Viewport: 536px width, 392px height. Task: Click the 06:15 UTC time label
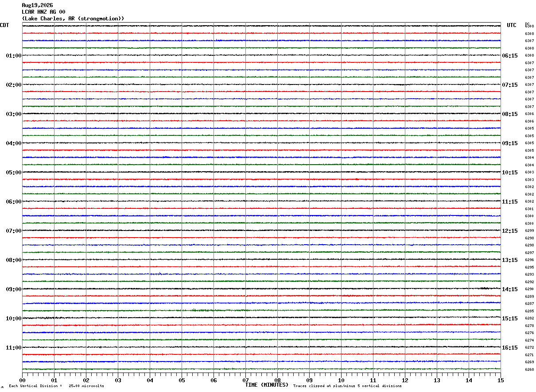pyautogui.click(x=510, y=56)
